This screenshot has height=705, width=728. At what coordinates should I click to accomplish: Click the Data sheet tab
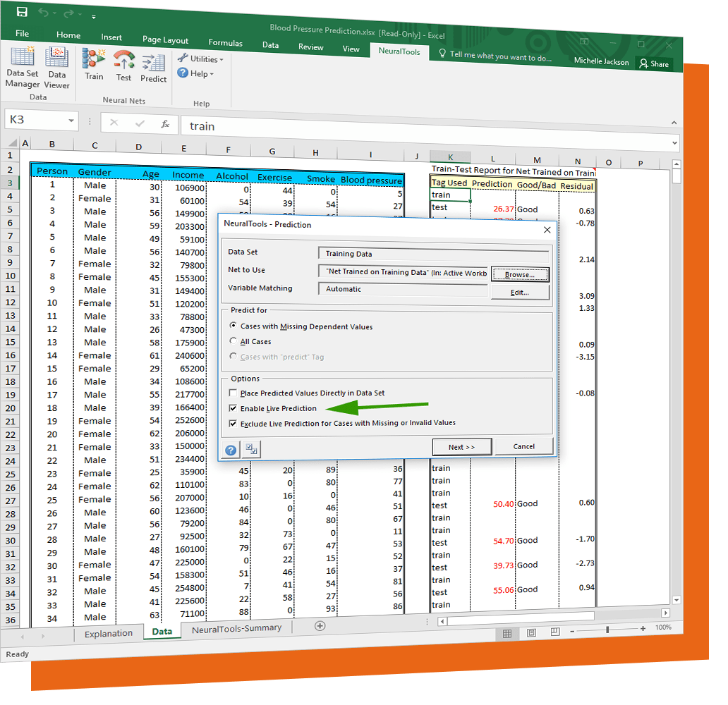[x=162, y=631]
